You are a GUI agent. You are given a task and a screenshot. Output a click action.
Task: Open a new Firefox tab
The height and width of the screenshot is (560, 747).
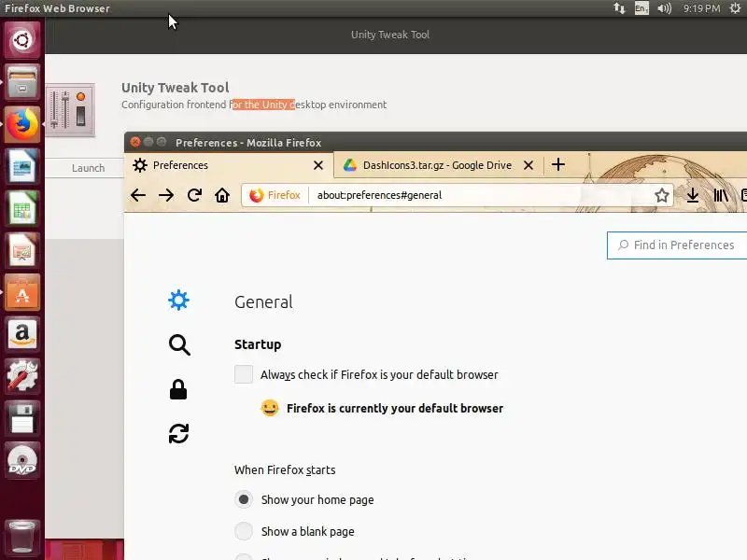click(558, 165)
